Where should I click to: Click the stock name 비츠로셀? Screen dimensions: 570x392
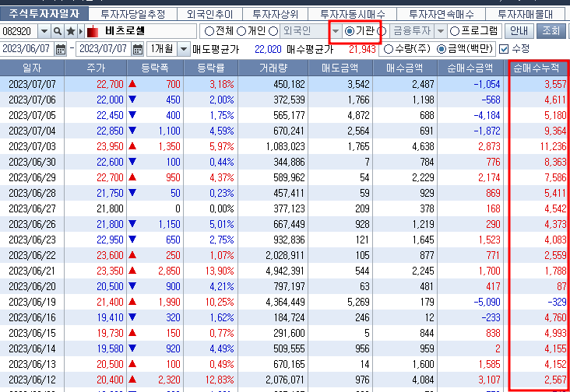[x=125, y=31]
